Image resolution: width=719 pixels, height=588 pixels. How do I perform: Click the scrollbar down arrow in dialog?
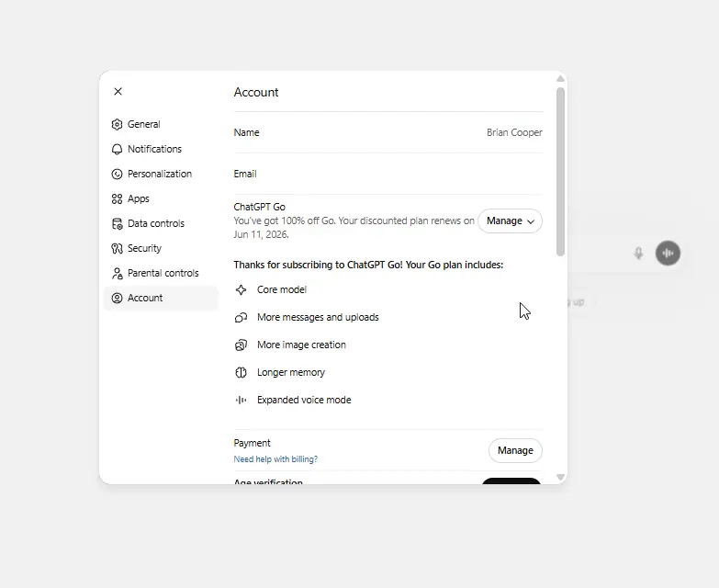click(560, 478)
